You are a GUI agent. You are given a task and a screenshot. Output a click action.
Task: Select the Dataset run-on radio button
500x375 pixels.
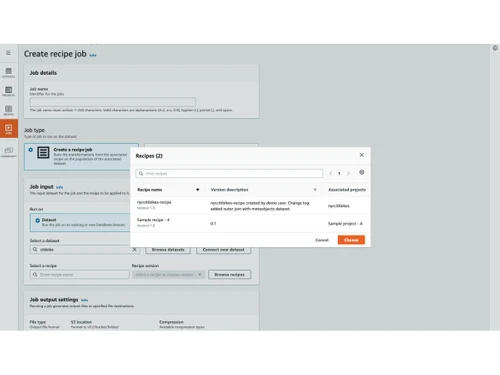tap(38, 220)
